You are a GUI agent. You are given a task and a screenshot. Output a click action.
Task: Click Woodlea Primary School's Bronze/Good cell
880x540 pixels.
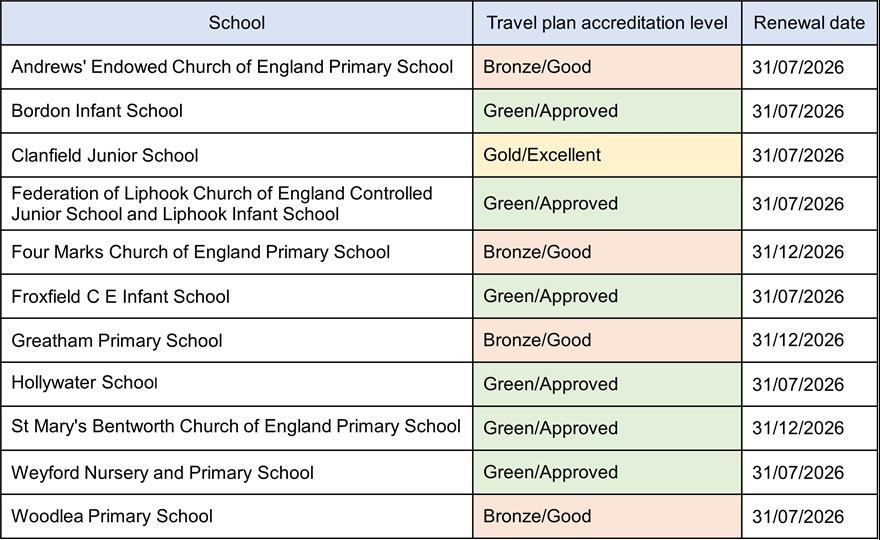[537, 516]
